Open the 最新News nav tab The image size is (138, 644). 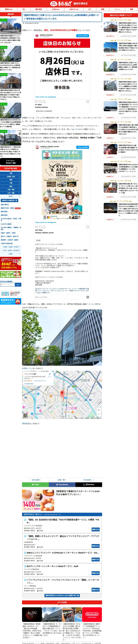click(9, 9)
